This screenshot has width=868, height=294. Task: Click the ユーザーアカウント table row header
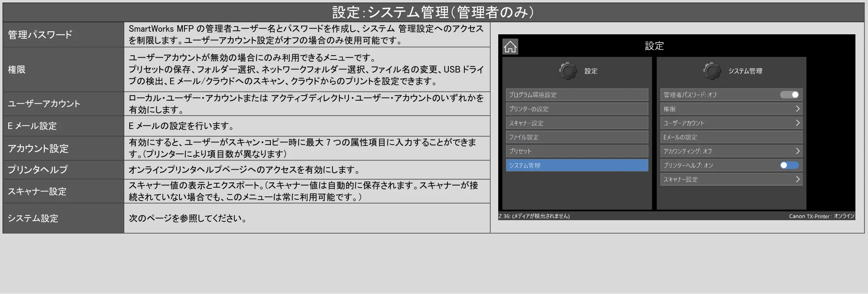tap(63, 104)
